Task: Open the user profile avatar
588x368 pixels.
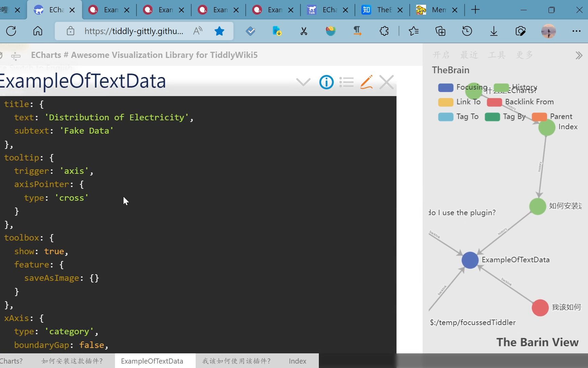Action: pos(549,31)
